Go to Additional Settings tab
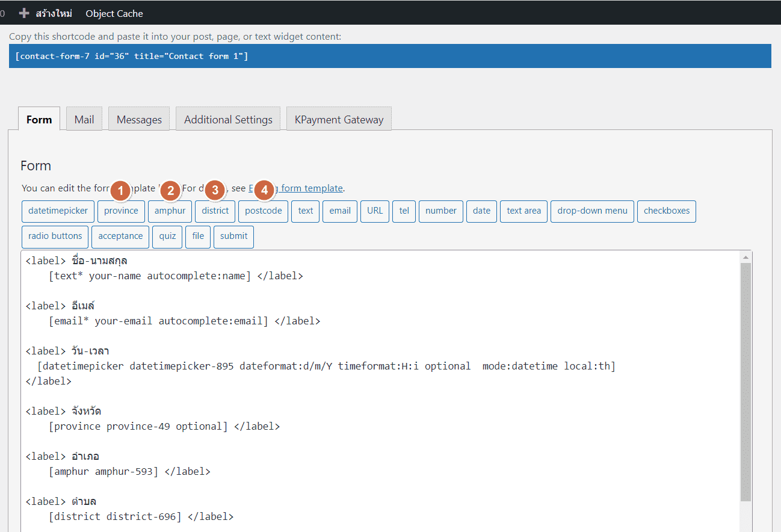Screen dimensions: 781x532 (x=228, y=119)
